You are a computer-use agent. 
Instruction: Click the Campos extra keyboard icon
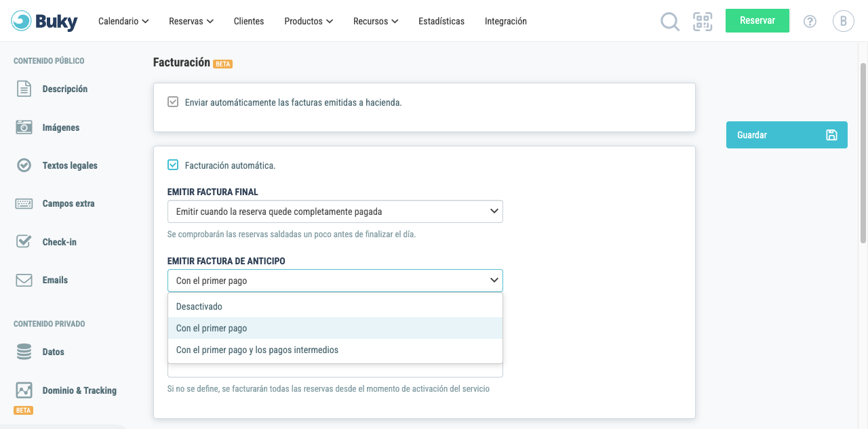(24, 203)
